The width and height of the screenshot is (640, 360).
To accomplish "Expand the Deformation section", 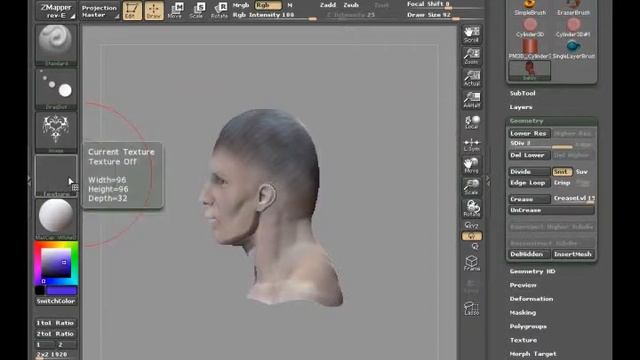I will pos(531,299).
